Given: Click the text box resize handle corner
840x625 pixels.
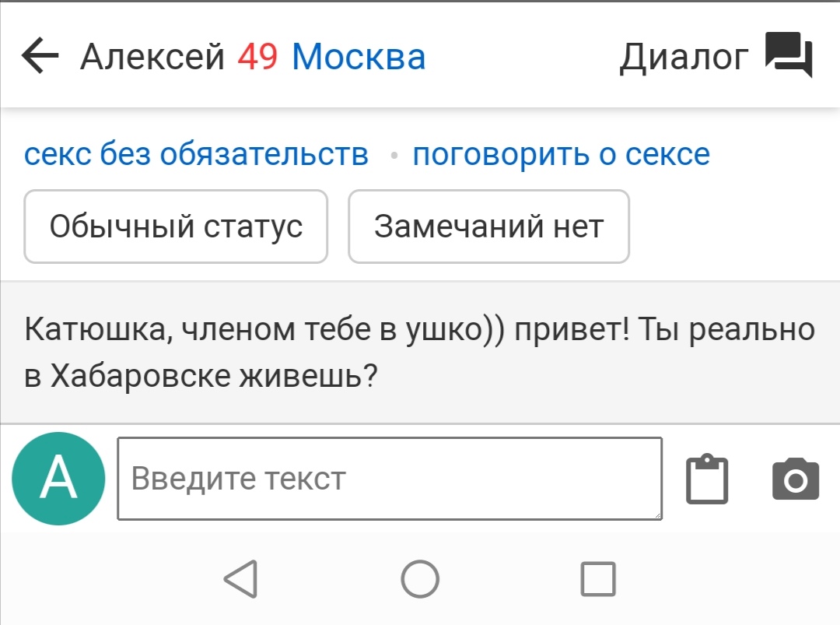Looking at the screenshot, I should tap(659, 516).
